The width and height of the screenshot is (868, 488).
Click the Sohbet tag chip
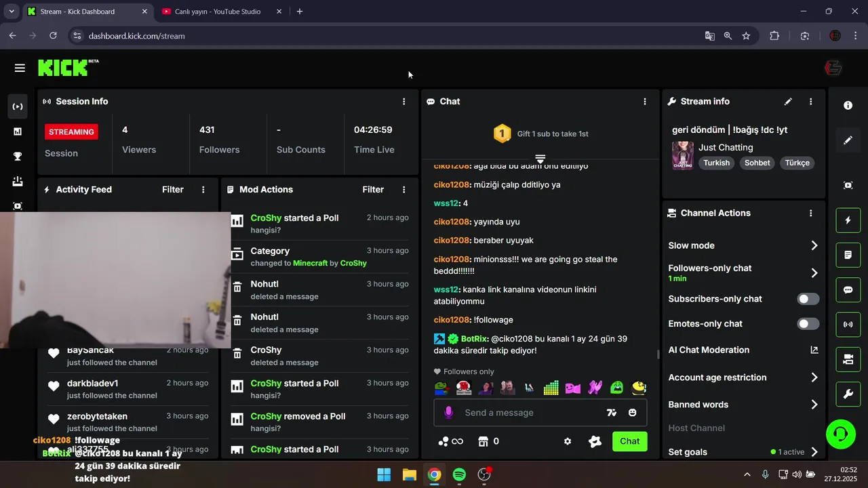(x=757, y=163)
